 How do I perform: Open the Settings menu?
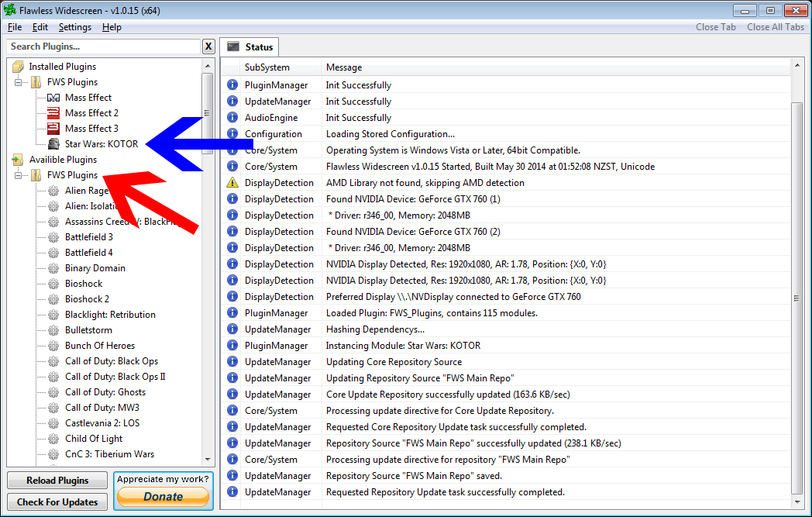[74, 27]
